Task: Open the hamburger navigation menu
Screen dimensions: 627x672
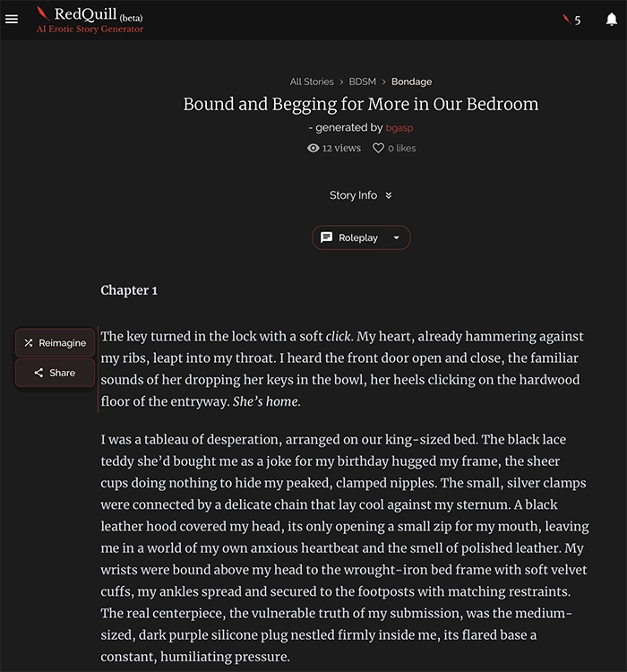Action: (x=12, y=19)
